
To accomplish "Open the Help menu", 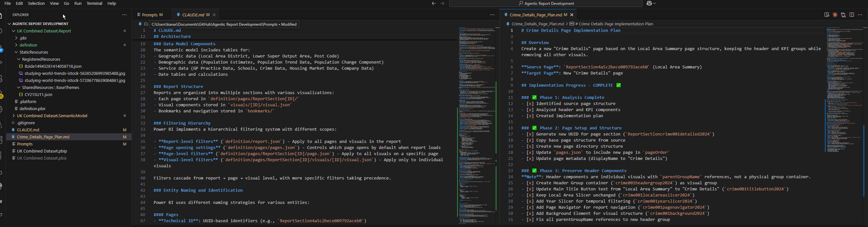I will pyautogui.click(x=112, y=3).
